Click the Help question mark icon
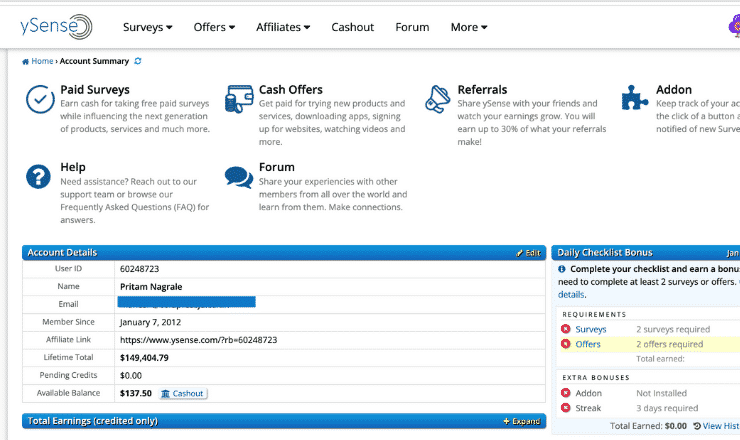This screenshot has height=440, width=740. [x=38, y=177]
